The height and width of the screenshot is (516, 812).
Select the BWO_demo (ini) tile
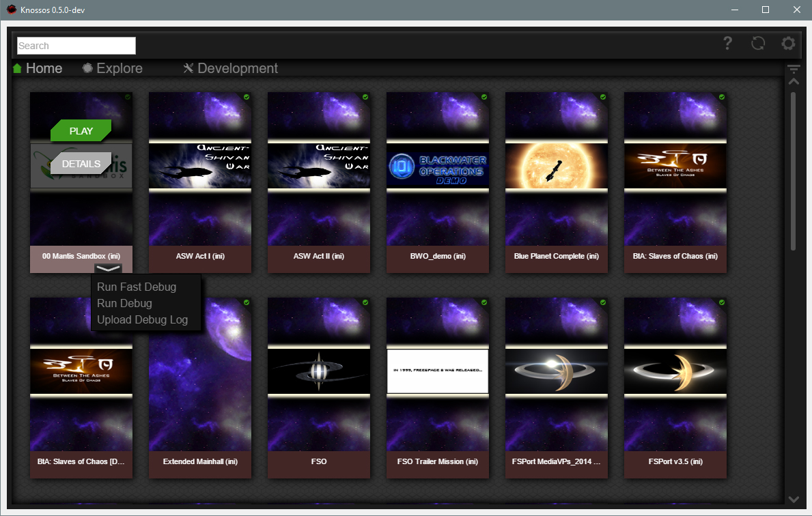tap(438, 182)
